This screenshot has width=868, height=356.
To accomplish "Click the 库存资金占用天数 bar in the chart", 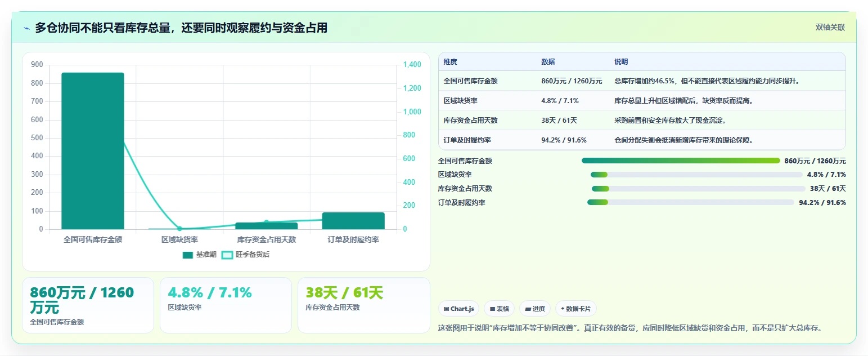I will pyautogui.click(x=266, y=226).
